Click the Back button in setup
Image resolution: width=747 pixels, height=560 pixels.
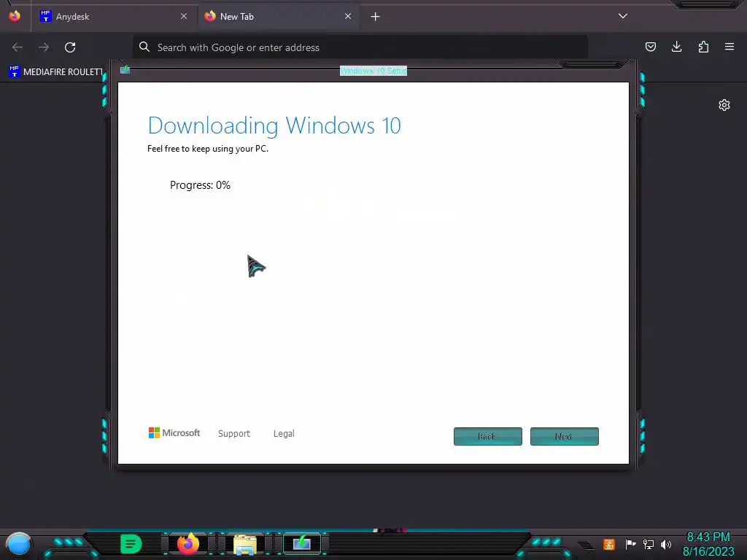[x=488, y=436]
